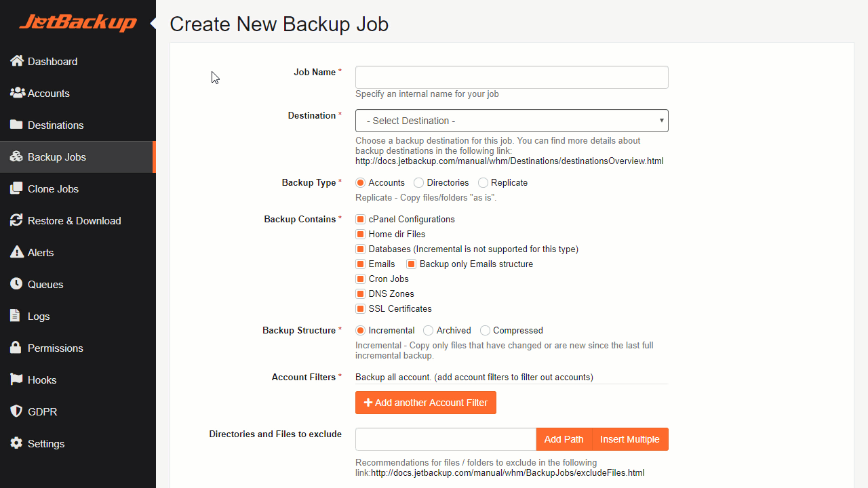
Task: Click the Settings gear icon in sidebar
Action: (x=16, y=443)
